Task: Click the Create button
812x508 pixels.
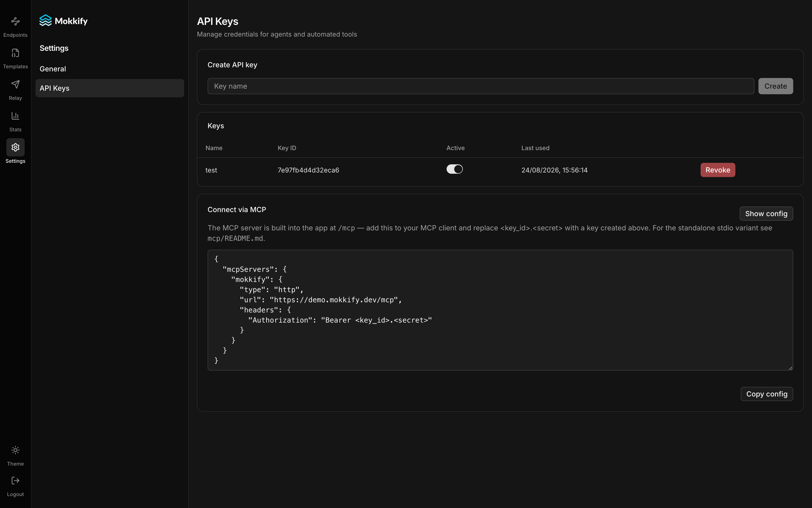Action: click(x=775, y=86)
